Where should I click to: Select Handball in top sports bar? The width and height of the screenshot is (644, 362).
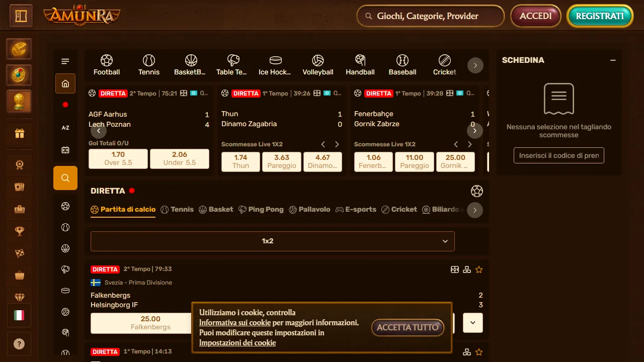360,65
